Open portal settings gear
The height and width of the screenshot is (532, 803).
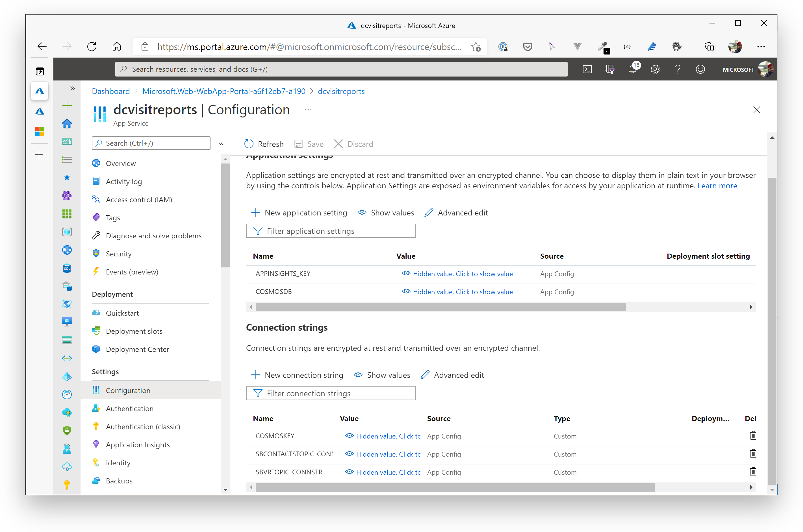pos(655,69)
